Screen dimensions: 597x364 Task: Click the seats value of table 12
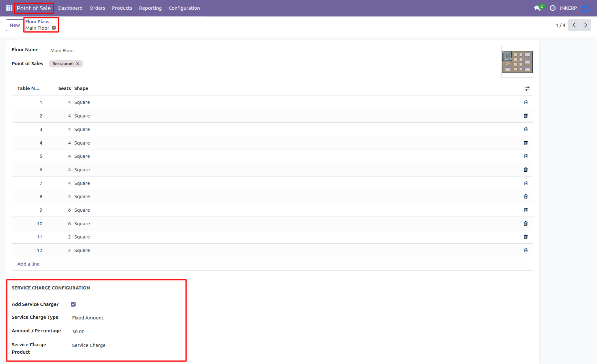69,250
